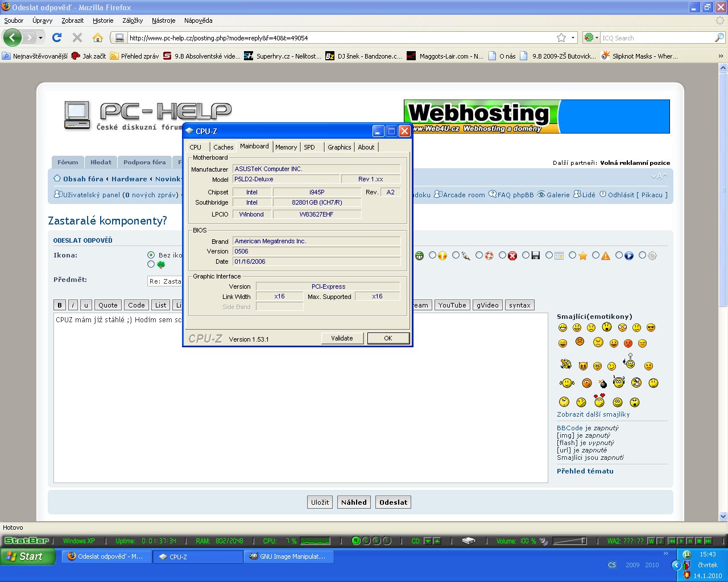This screenshot has height=582, width=728.
Task: Show hidden tray icons arrow
Action: (676, 565)
